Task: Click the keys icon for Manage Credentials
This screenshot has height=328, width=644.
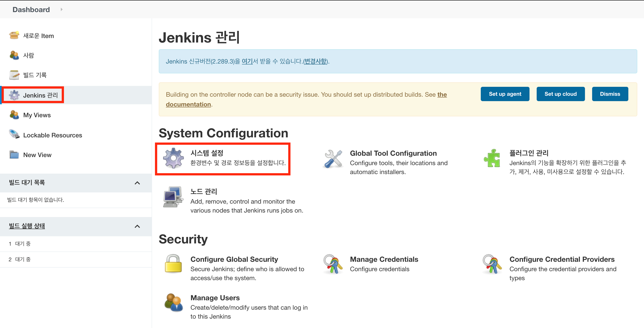Action: tap(333, 264)
